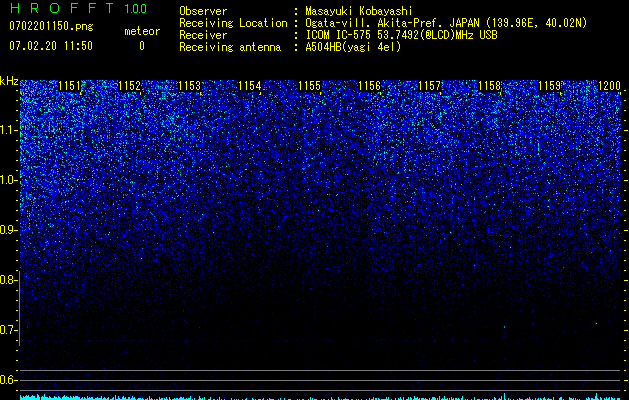Click the date stamp 07.02.20 11:50

pos(51,46)
